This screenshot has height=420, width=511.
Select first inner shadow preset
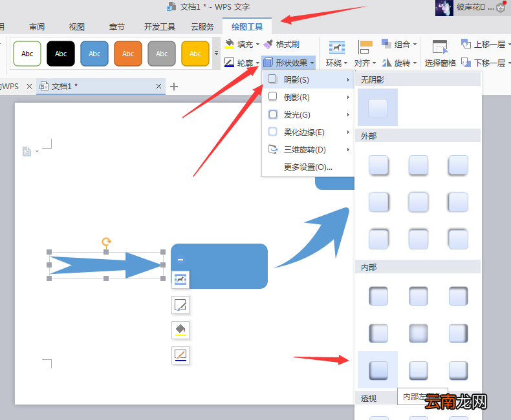[378, 296]
